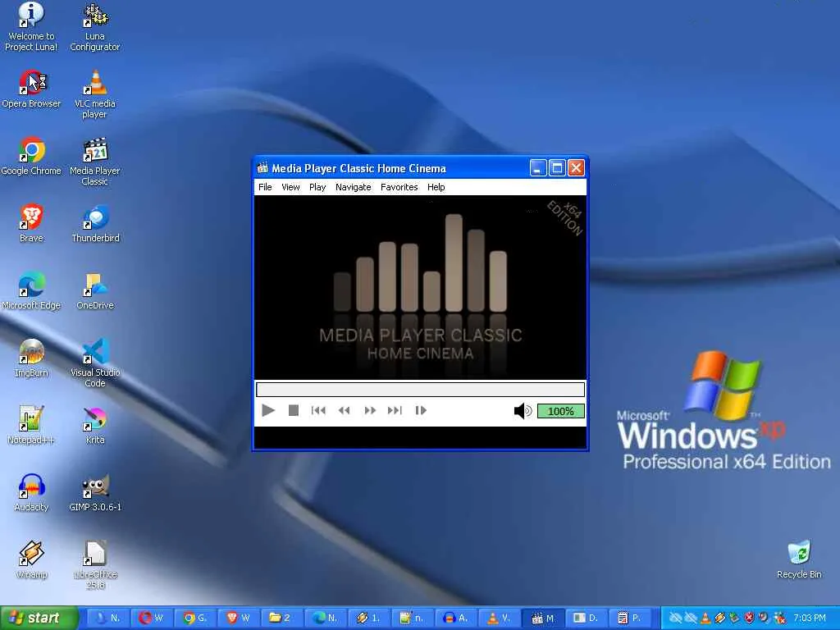This screenshot has height=630, width=840.
Task: Click the 7:03 PM taskbar clock
Action: click(x=810, y=619)
